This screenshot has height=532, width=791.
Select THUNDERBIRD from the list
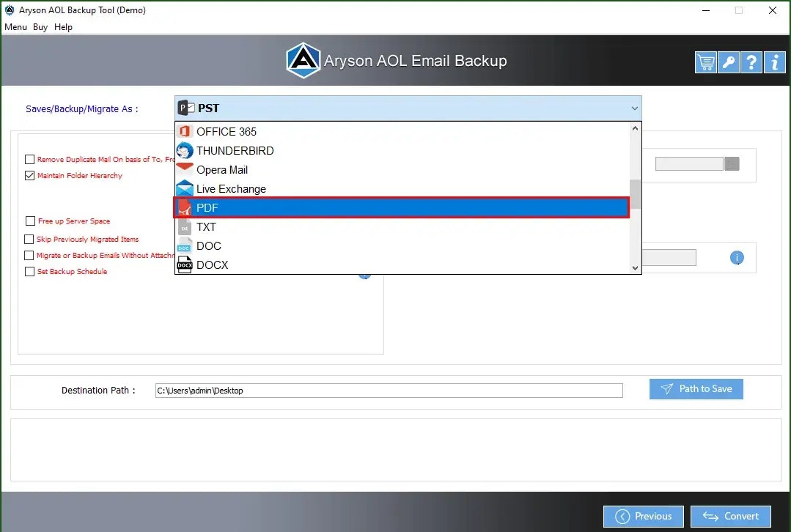(x=402, y=151)
